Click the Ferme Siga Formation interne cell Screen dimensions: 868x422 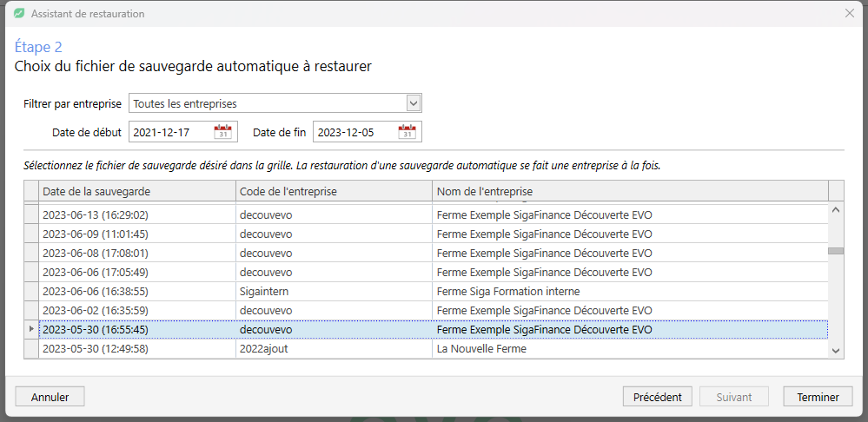(x=630, y=291)
